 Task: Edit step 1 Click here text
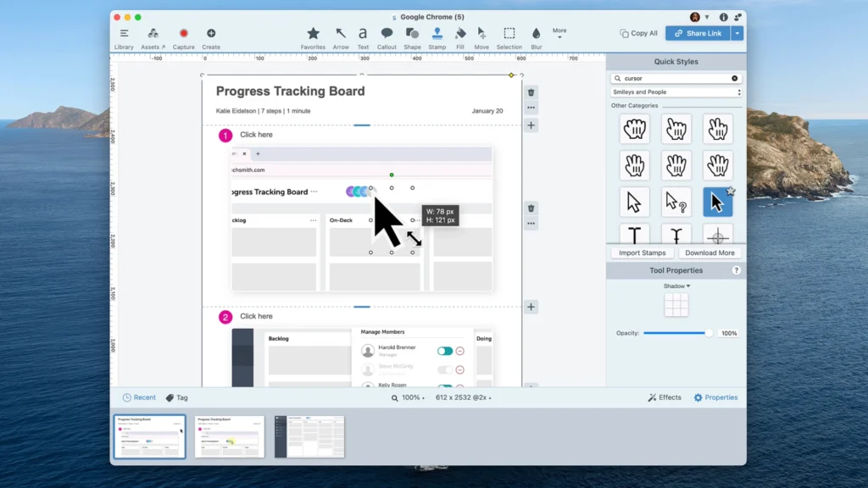tap(256, 135)
